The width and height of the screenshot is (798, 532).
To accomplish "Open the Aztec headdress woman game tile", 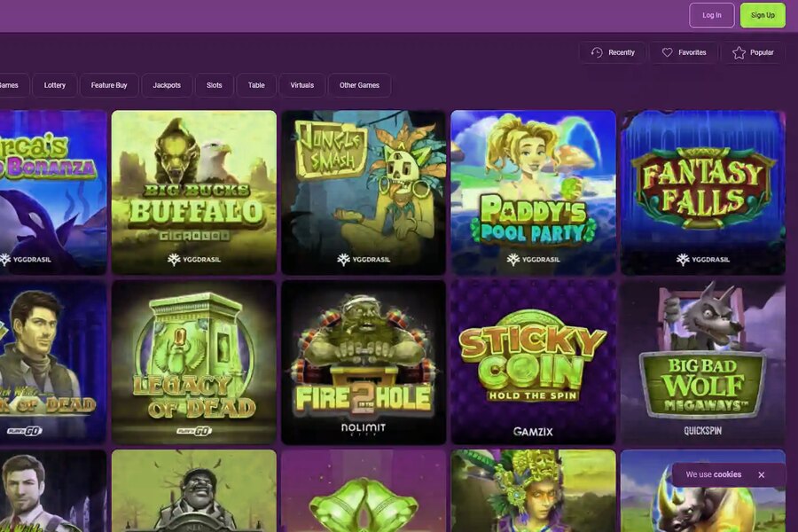I will [534, 490].
